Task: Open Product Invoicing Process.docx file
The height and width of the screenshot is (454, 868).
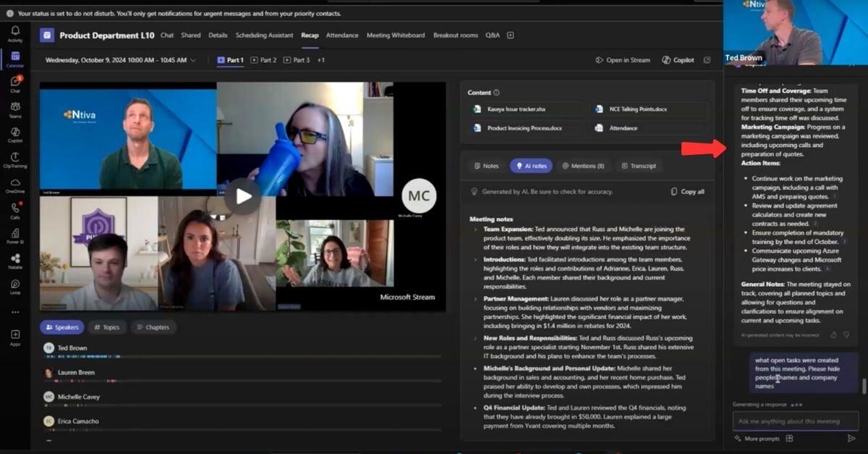Action: [x=525, y=127]
